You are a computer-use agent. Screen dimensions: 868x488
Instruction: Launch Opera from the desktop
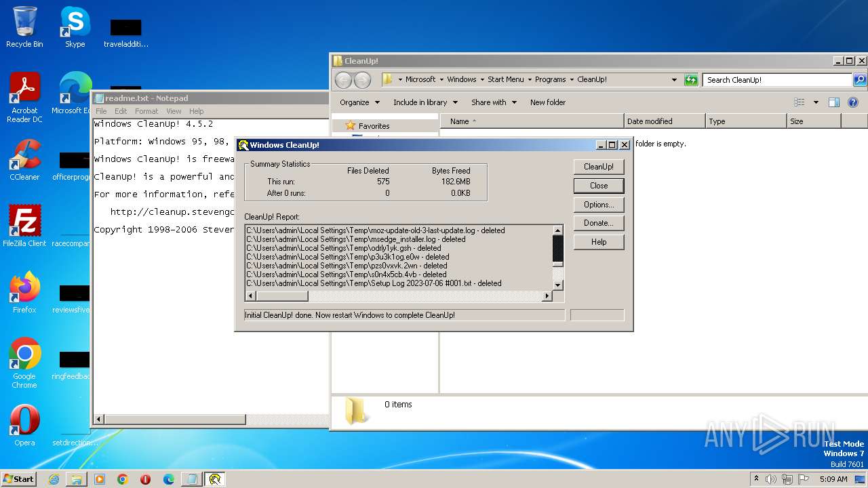(x=24, y=426)
